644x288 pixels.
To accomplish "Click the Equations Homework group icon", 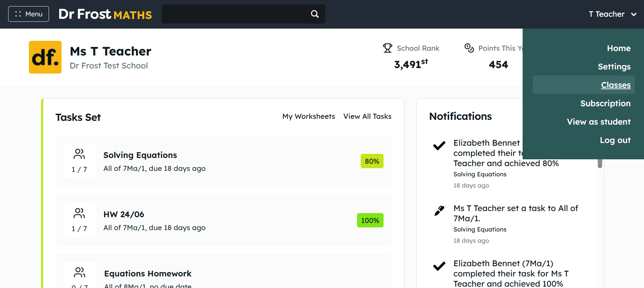I will click(80, 272).
